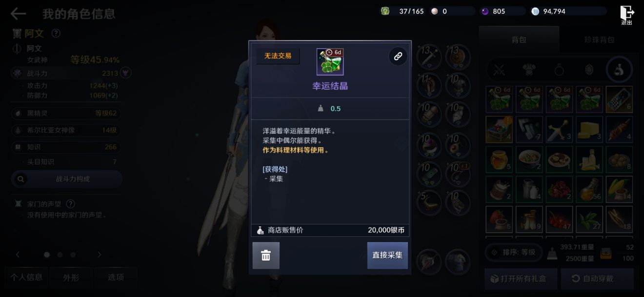Select the armor filter icon in the backpack
This screenshot has width=644, height=297.
(529, 70)
